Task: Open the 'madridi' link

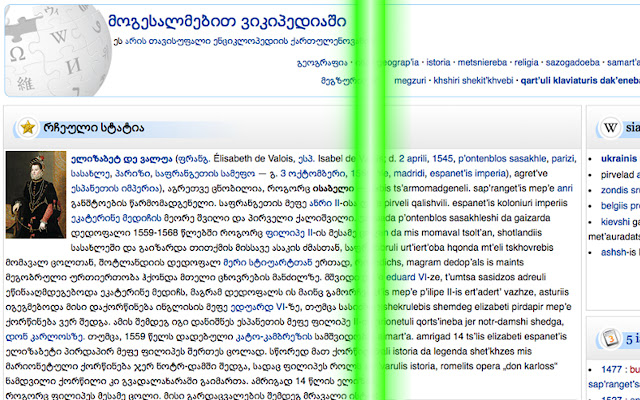Action: click(x=409, y=173)
